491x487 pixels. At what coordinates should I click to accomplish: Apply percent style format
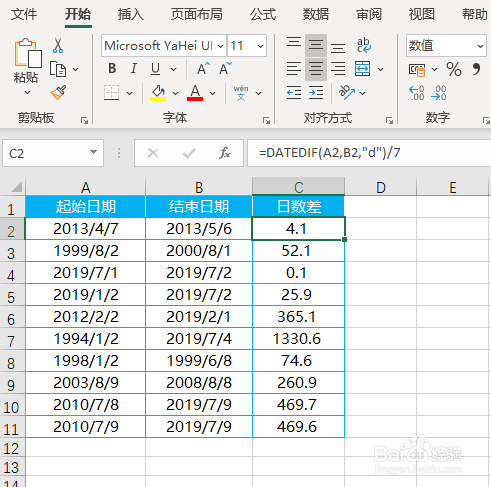pos(454,69)
